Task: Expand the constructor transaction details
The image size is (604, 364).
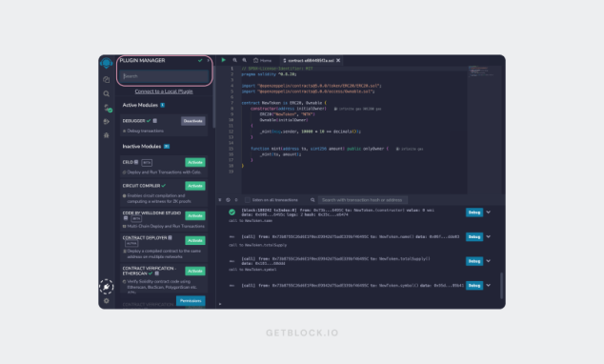Action: coord(489,212)
